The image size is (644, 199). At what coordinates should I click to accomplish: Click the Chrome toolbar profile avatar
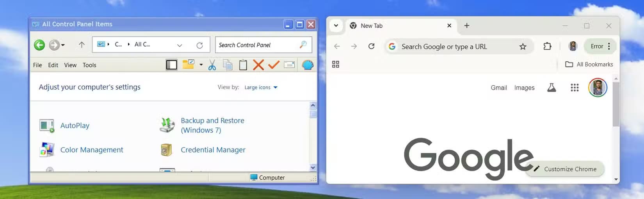tap(573, 46)
